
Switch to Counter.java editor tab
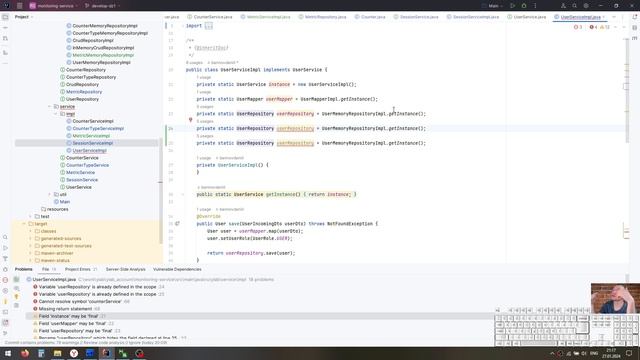point(370,17)
